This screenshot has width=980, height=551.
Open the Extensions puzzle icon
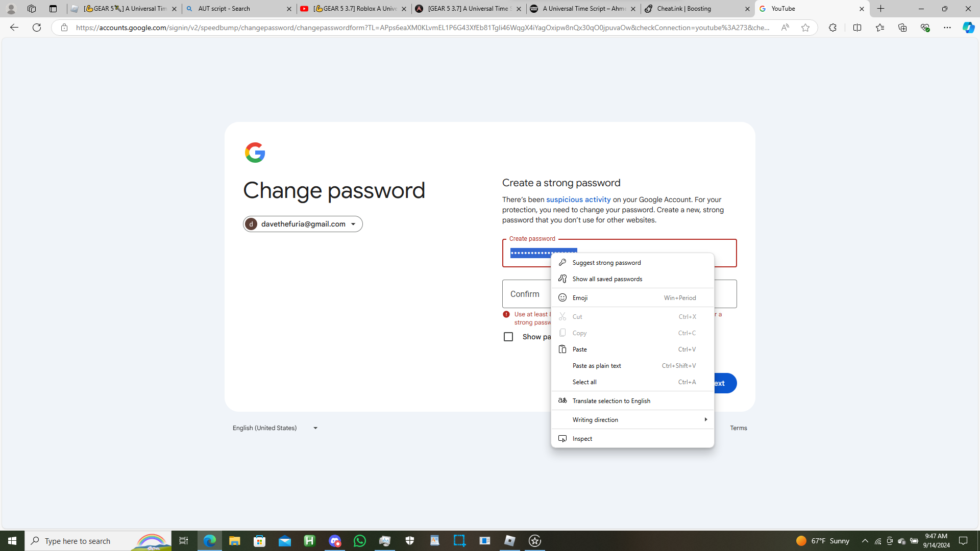832,28
